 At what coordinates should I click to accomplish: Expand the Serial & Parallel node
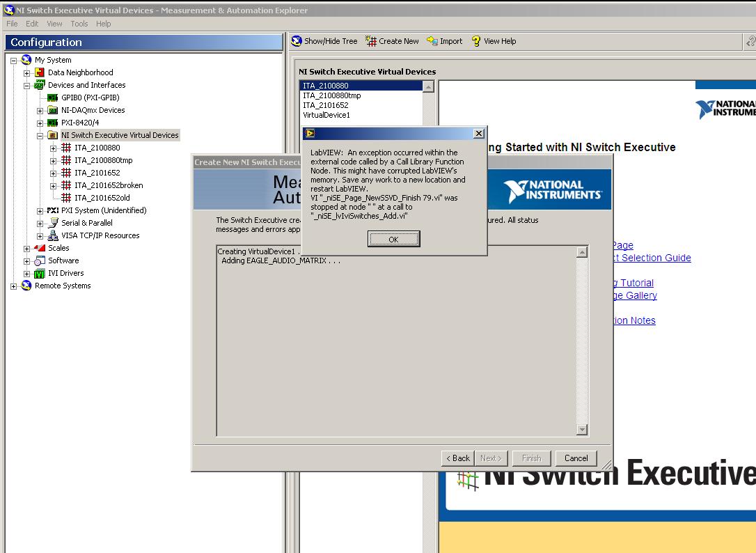click(x=40, y=224)
